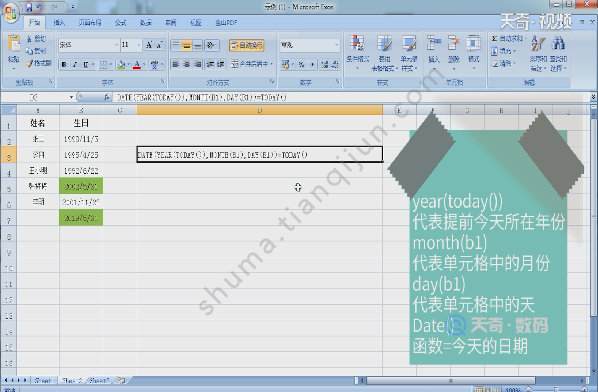Open the Insert ribbon tab
Image resolution: width=598 pixels, height=392 pixels.
coord(59,23)
